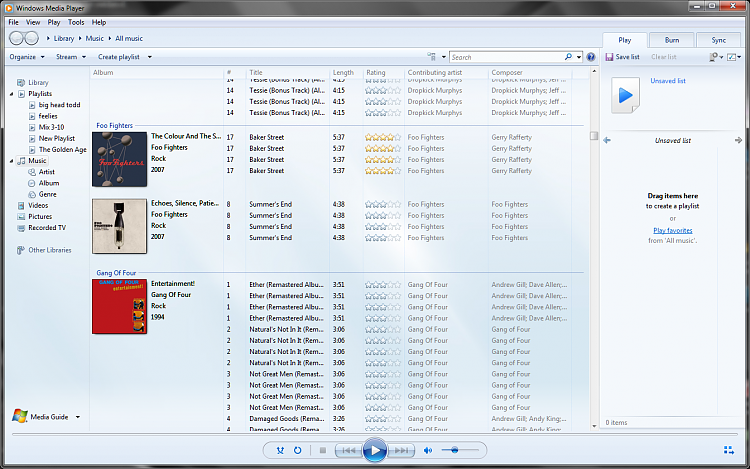750x469 pixels.
Task: Select the Play tab
Action: pyautogui.click(x=625, y=40)
